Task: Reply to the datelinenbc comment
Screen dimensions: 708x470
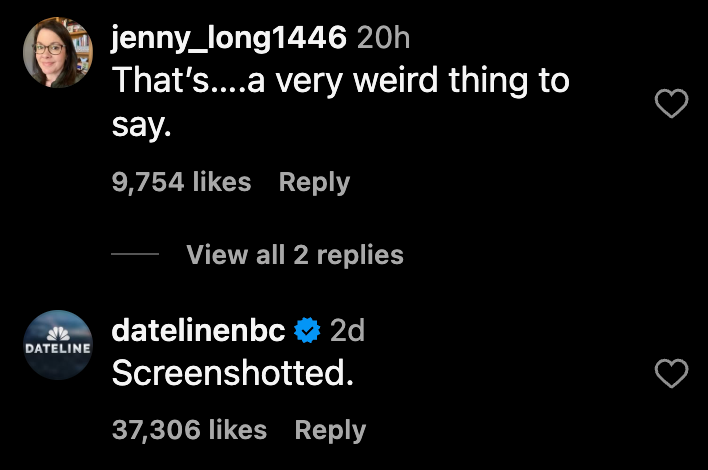Action: coord(330,431)
